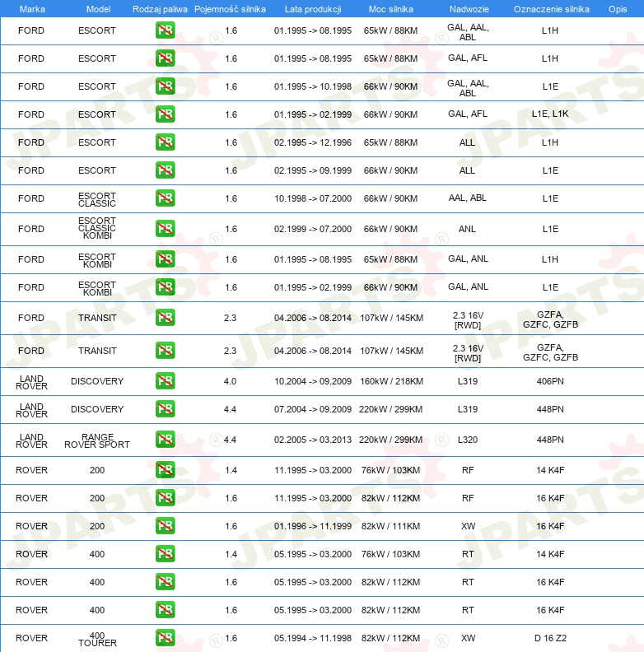This screenshot has height=652, width=644.
Task: Click fuel icon in ROVER 200 1.4 row
Action: pyautogui.click(x=166, y=470)
